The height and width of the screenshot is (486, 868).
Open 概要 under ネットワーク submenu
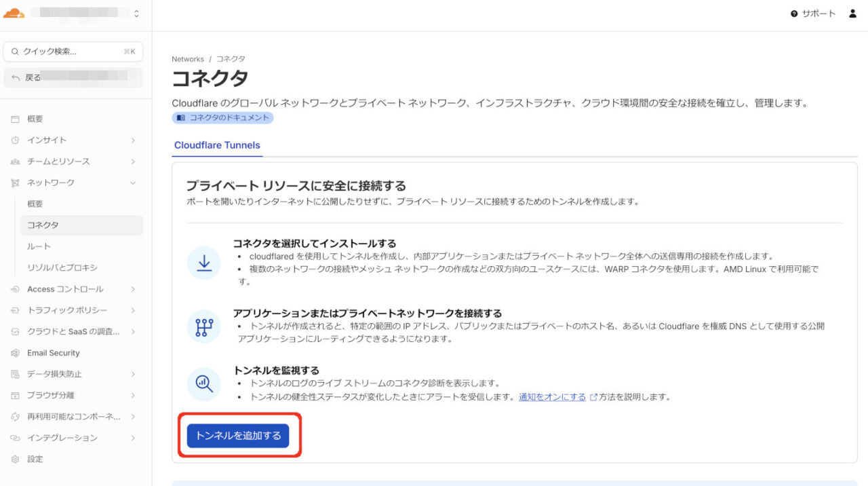click(35, 204)
